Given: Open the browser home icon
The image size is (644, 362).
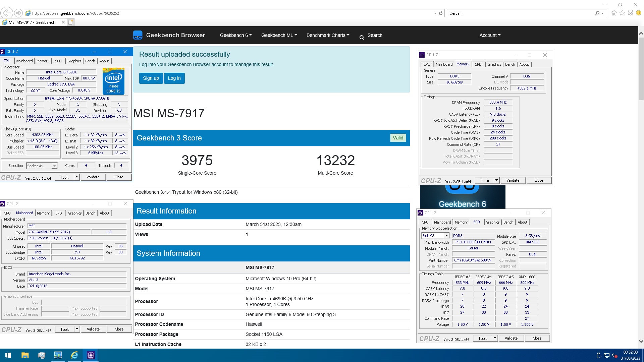Looking at the screenshot, I should tap(614, 13).
